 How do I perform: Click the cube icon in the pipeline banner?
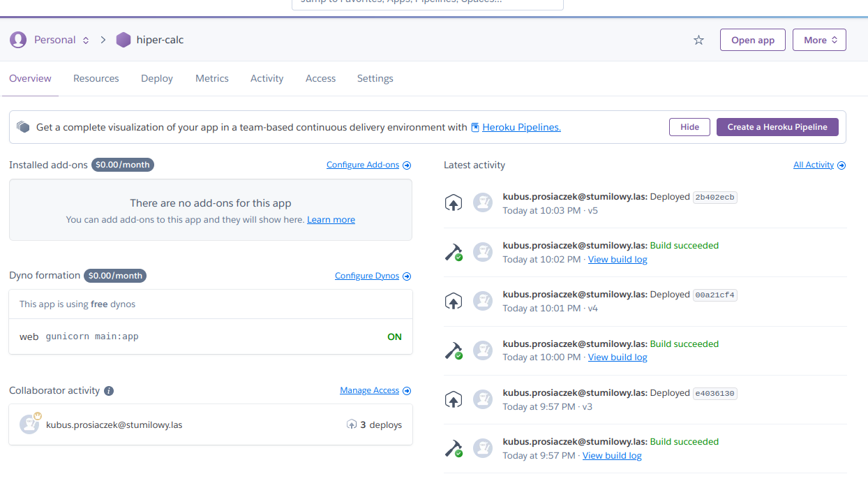pyautogui.click(x=24, y=127)
